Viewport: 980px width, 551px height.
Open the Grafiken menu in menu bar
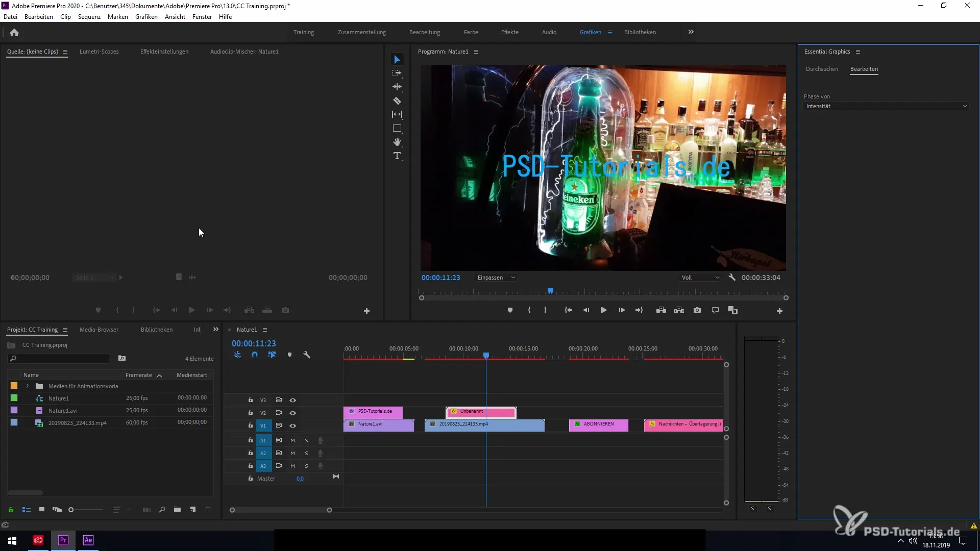pyautogui.click(x=146, y=17)
